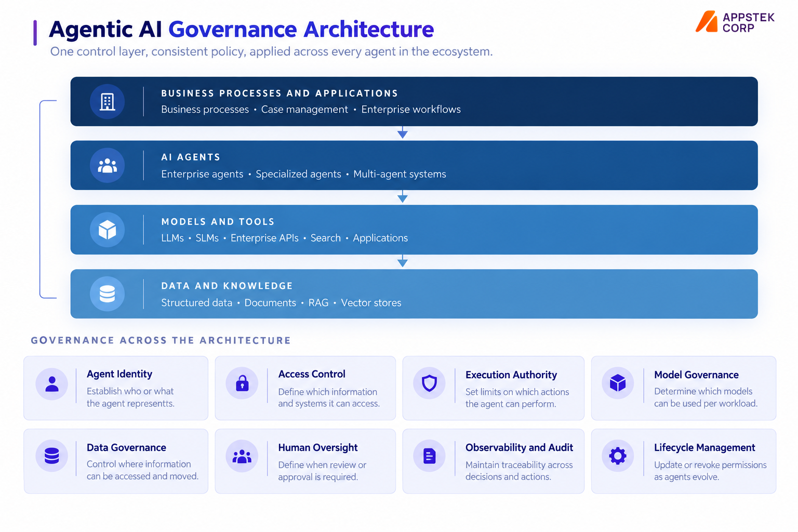798x532 pixels.
Task: Click the 'Structured data' item
Action: point(196,303)
